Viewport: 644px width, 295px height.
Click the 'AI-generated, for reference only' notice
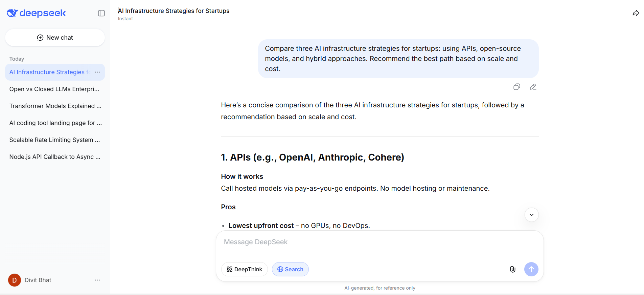380,288
